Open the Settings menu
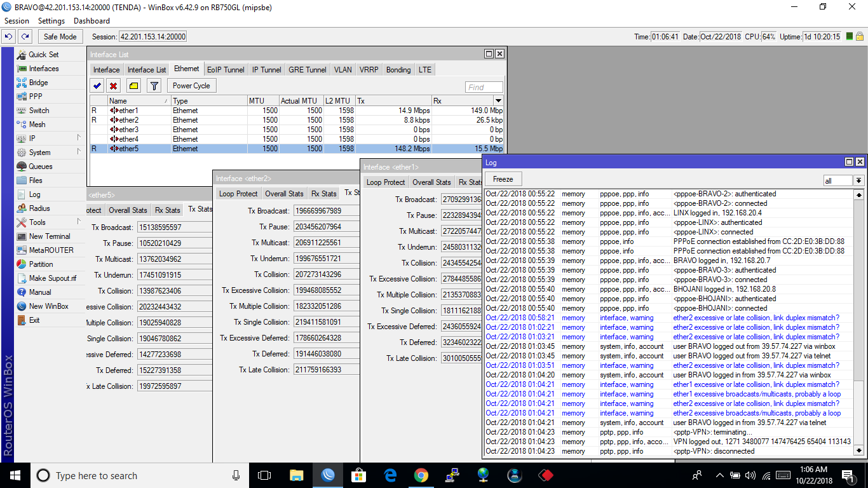Screen dimensions: 868x488 click(x=51, y=20)
